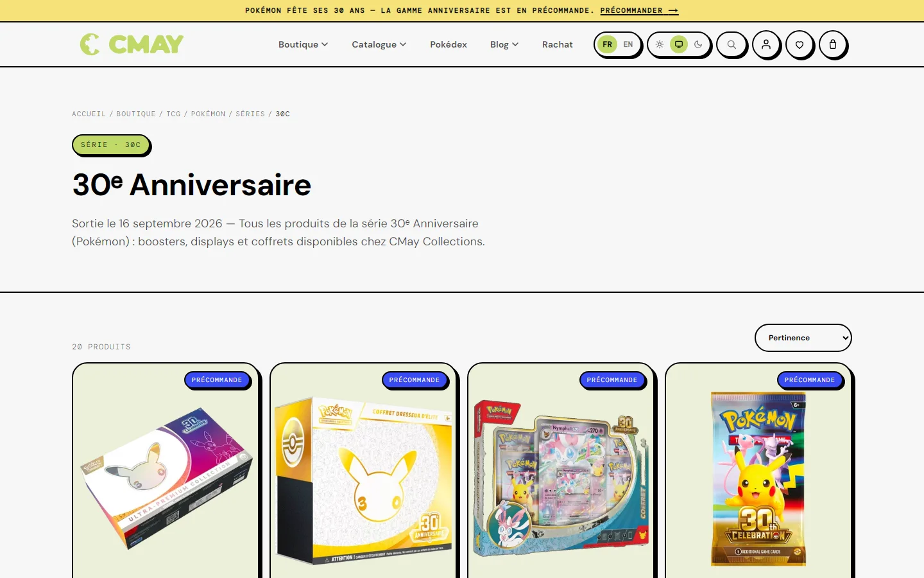
Task: Click the Série · 30C badge
Action: pos(111,145)
